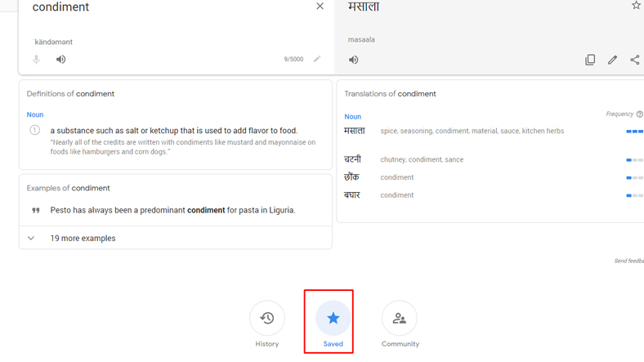The image size is (644, 362).
Task: Select the translation चटनी
Action: click(352, 159)
